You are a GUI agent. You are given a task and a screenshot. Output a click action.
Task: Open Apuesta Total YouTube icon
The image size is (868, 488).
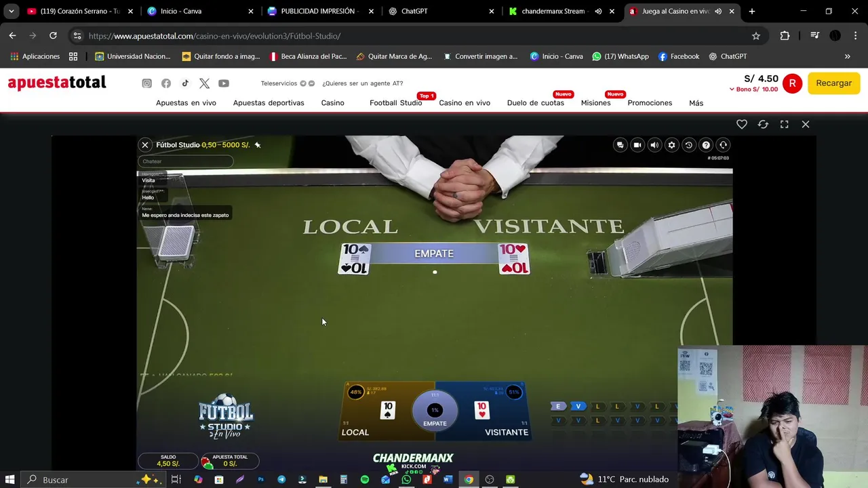coord(224,83)
